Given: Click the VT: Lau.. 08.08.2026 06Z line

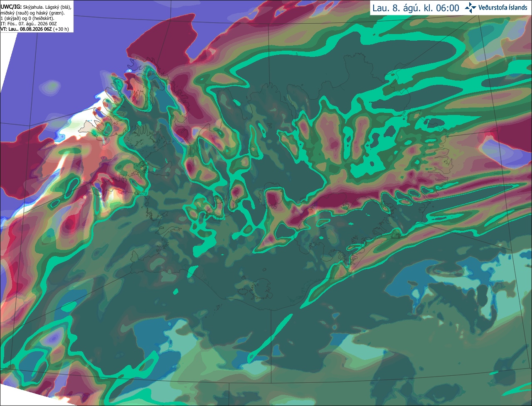Looking at the screenshot, I should pos(26,29).
